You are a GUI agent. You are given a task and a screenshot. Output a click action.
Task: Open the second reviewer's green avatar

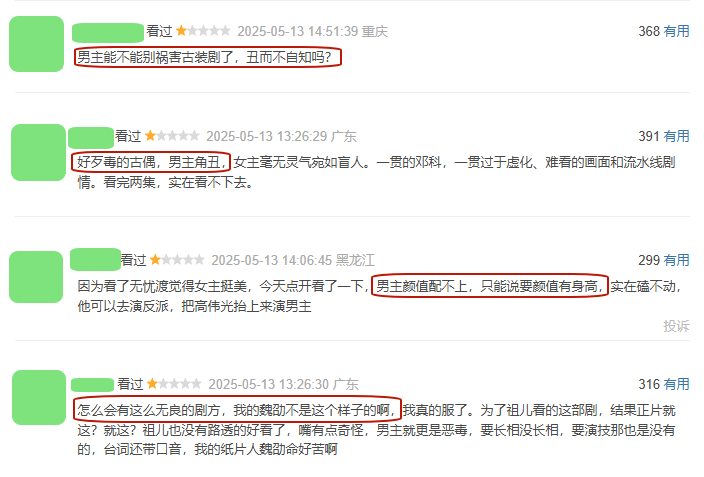click(x=38, y=153)
